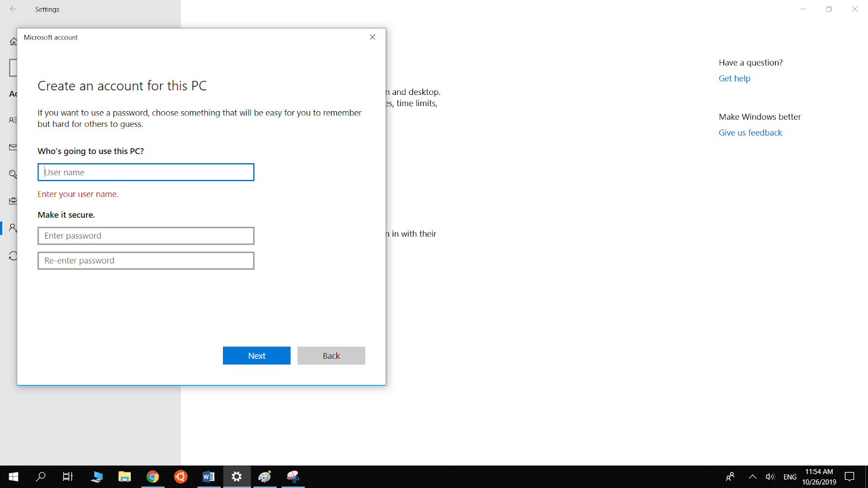Open the Paint app on the taskbar
868x488 pixels.
pyautogui.click(x=265, y=477)
